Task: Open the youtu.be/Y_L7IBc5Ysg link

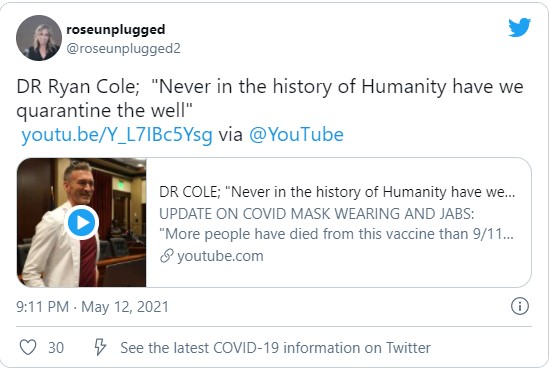Action: 117,135
